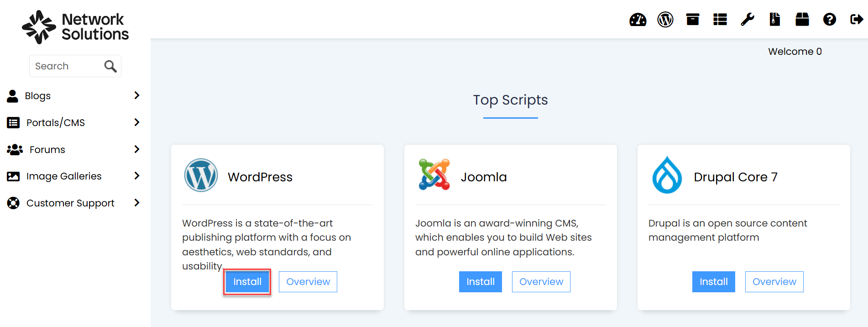868x327 pixels.
Task: Click the search magnifier icon
Action: click(110, 66)
